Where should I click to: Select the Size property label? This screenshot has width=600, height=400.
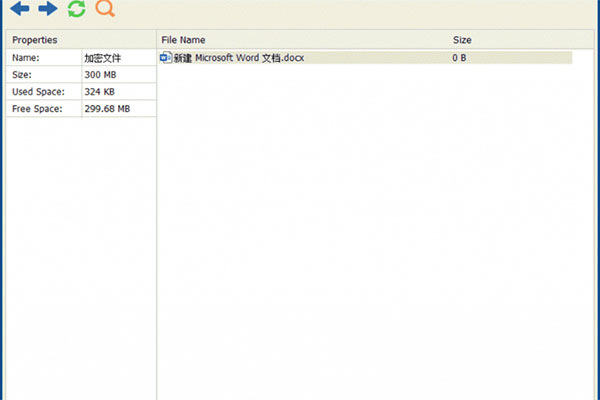tap(23, 75)
